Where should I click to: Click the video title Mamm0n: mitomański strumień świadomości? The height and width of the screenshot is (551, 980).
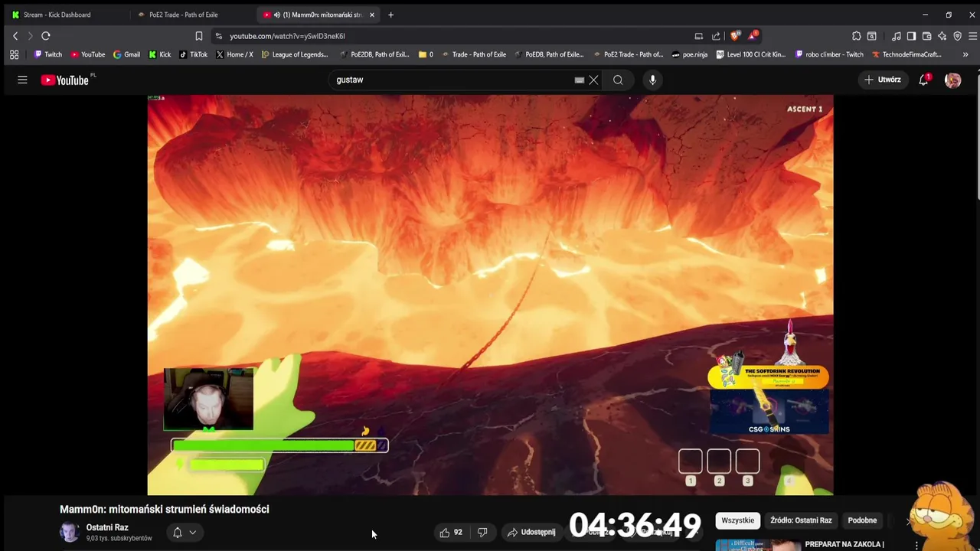pyautogui.click(x=165, y=509)
